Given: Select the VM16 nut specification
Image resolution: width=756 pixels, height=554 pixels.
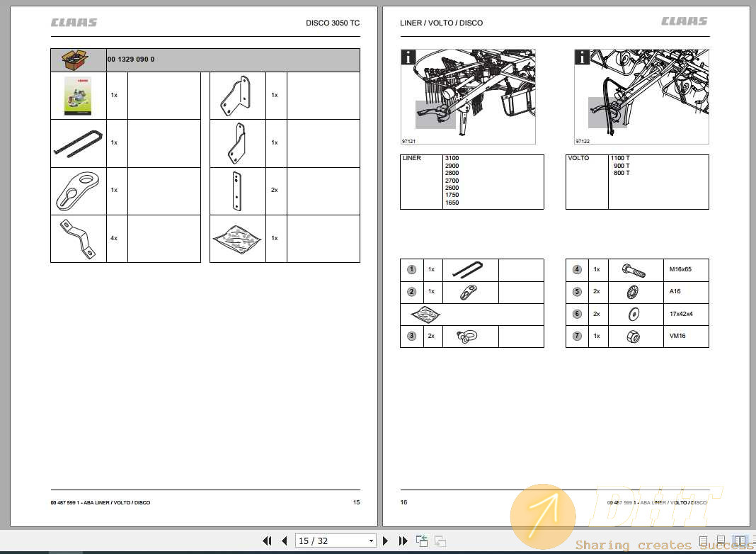Looking at the screenshot, I should [x=677, y=335].
